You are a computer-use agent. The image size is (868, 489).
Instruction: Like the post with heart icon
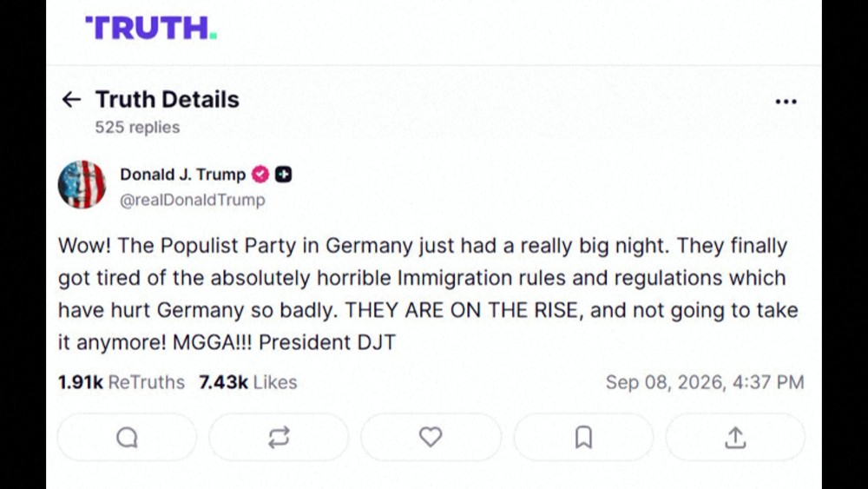tap(431, 438)
